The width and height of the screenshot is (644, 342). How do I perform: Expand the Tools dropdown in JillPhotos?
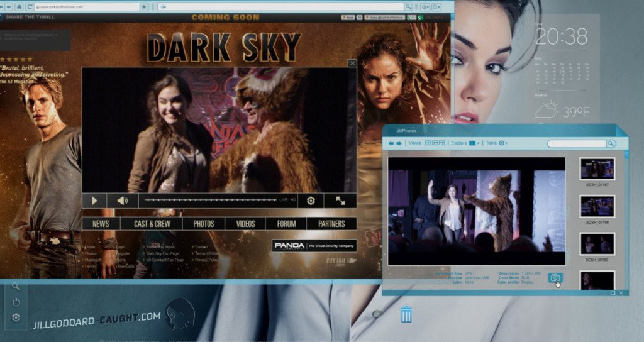[503, 143]
